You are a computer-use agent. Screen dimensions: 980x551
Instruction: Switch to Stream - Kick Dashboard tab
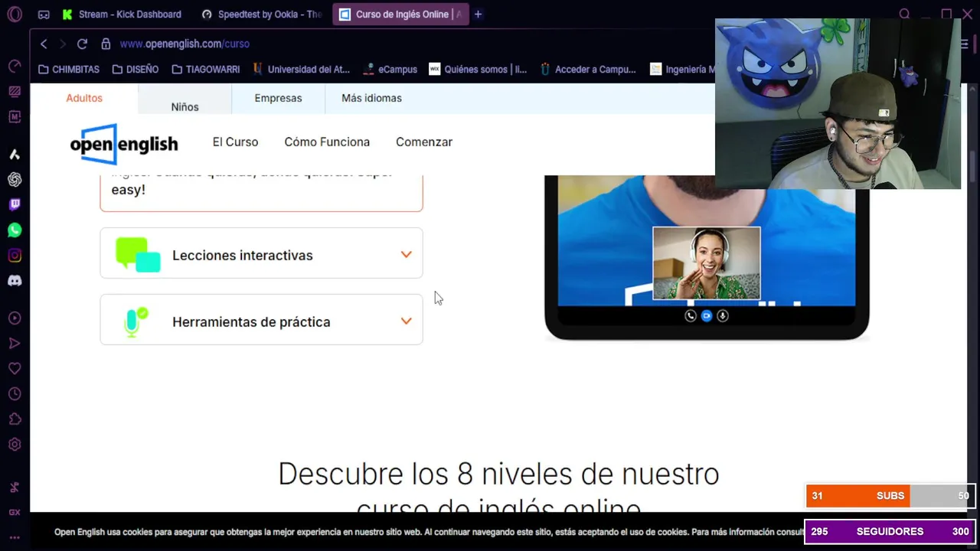pyautogui.click(x=122, y=15)
